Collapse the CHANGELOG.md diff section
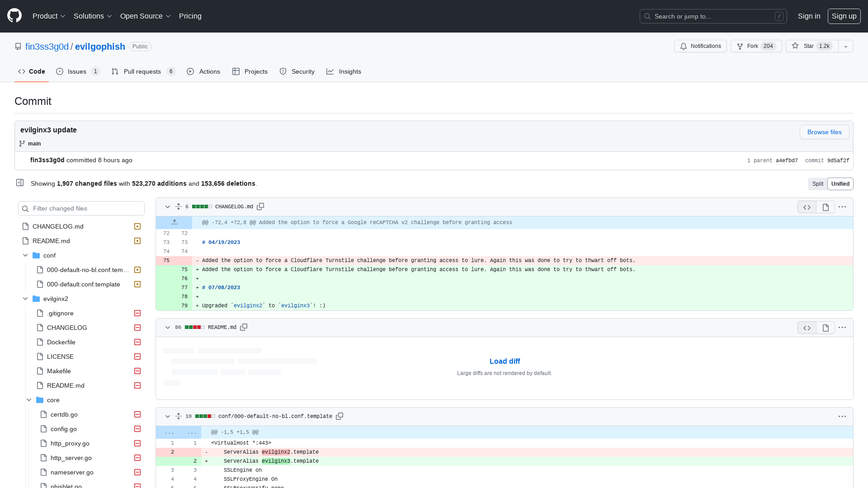The width and height of the screenshot is (868, 488). pos(168,207)
